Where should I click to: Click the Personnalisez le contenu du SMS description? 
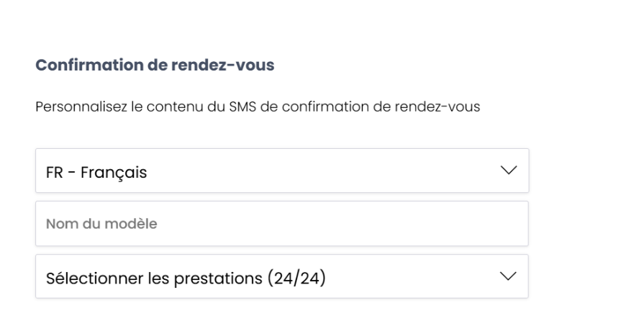tap(258, 109)
